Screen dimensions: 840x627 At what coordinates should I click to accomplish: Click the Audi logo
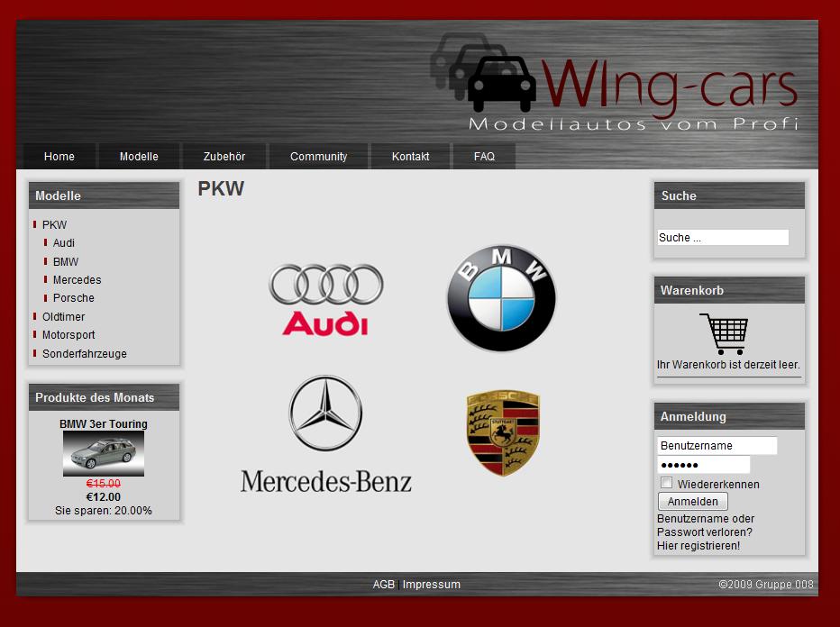point(325,300)
